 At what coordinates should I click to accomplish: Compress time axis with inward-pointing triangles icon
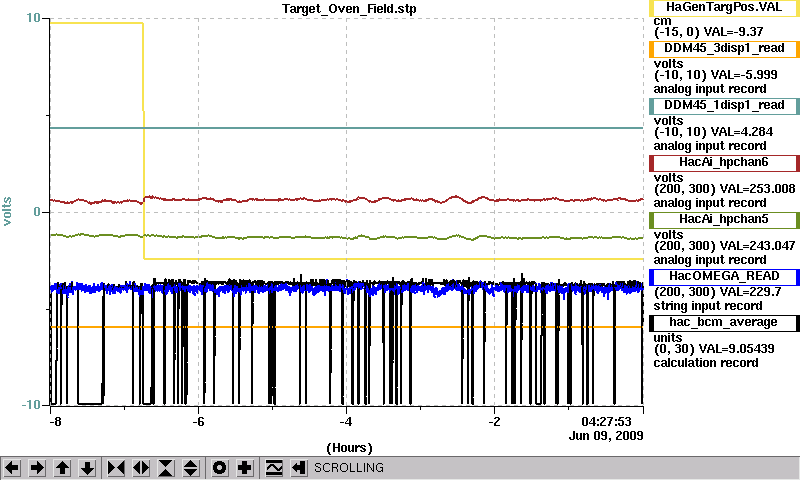[x=116, y=468]
